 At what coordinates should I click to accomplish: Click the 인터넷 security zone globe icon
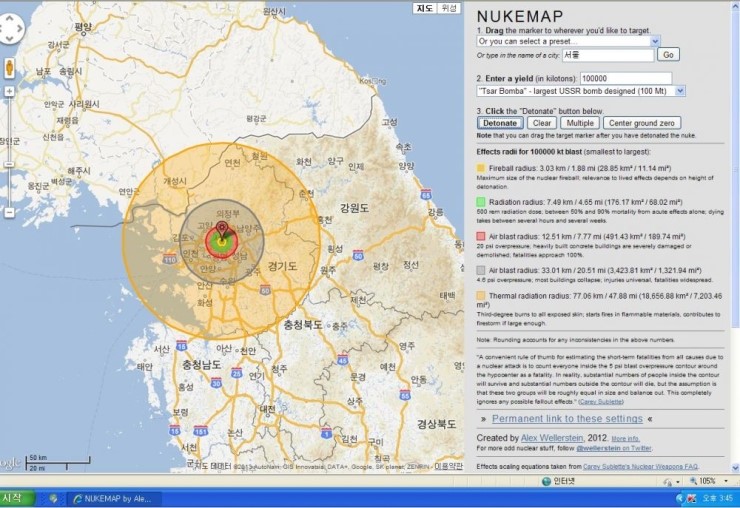click(547, 481)
